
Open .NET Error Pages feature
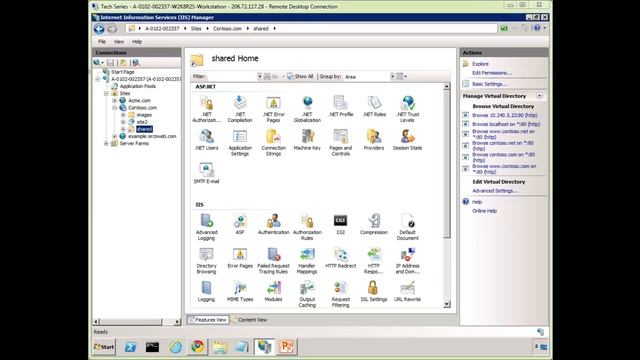(273, 109)
